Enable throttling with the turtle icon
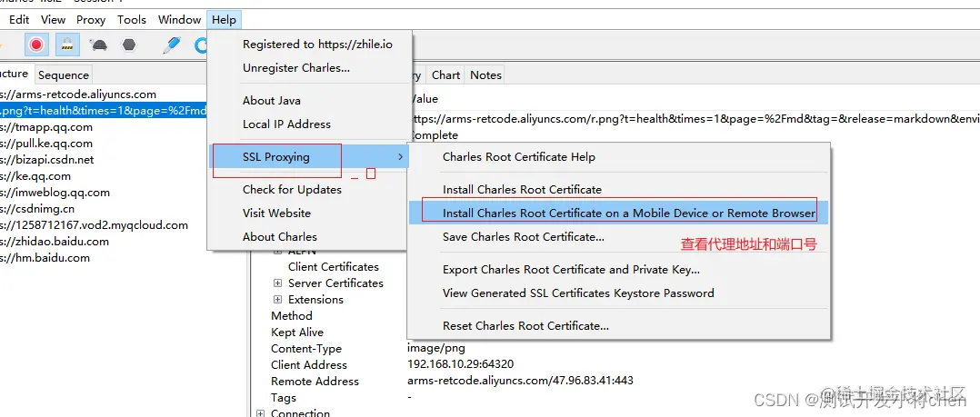Image resolution: width=980 pixels, height=417 pixels. 98,45
